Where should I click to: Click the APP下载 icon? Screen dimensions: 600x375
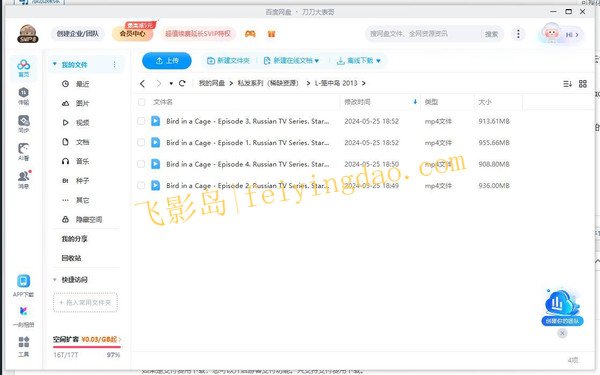pos(23,285)
